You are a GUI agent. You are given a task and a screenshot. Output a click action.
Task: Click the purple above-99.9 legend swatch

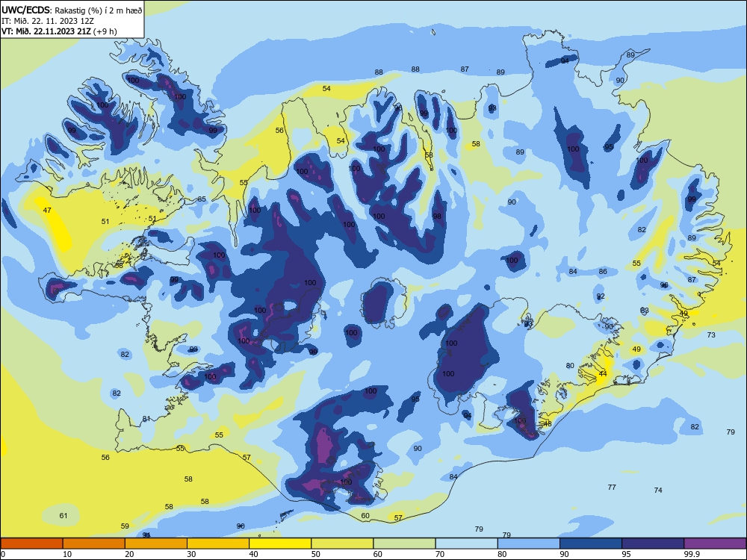click(715, 544)
